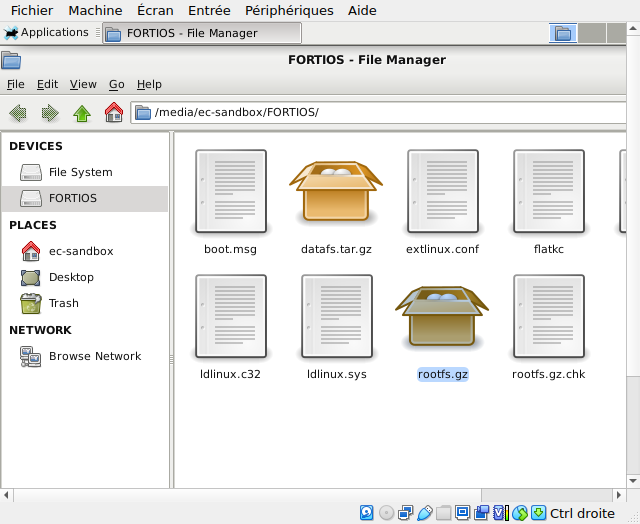Click the vertical scrollbar up arrow
This screenshot has height=524, width=640.
tap(633, 29)
